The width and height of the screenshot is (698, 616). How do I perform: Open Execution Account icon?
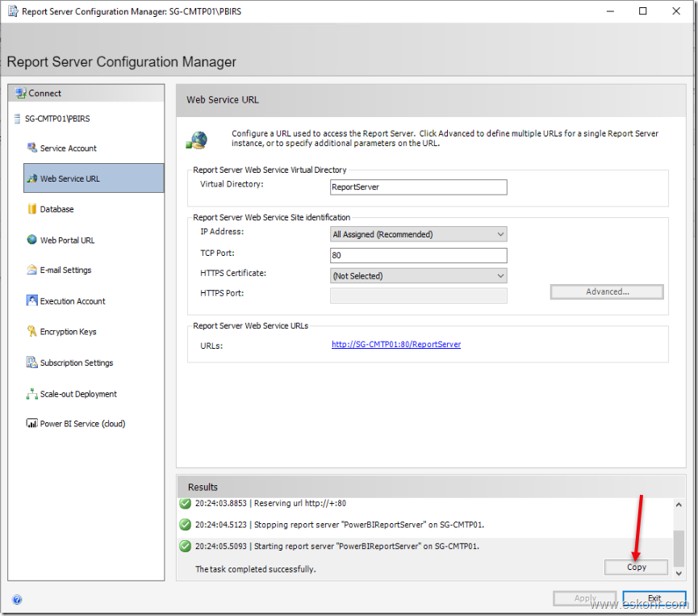point(32,301)
